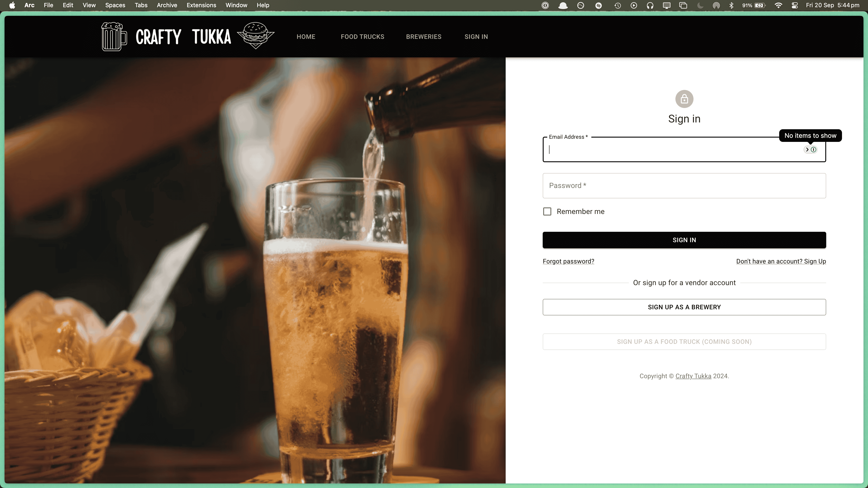Expand the Arc Archive menu

[166, 5]
